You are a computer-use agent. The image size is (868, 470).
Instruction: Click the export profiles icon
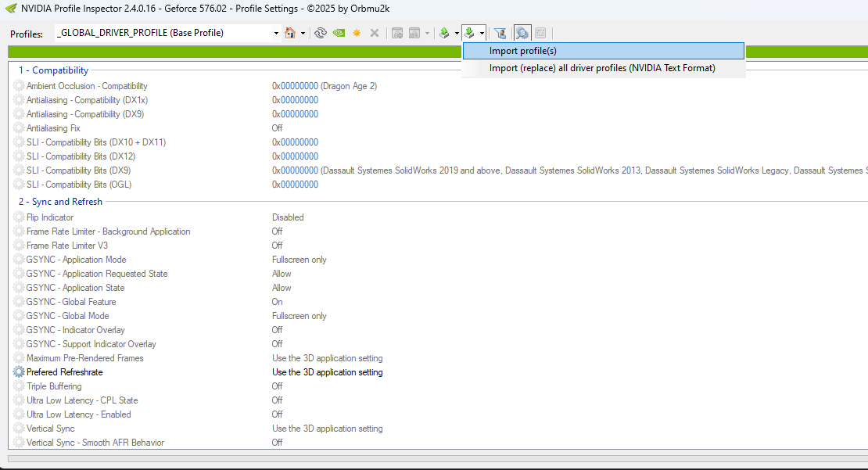(x=444, y=33)
